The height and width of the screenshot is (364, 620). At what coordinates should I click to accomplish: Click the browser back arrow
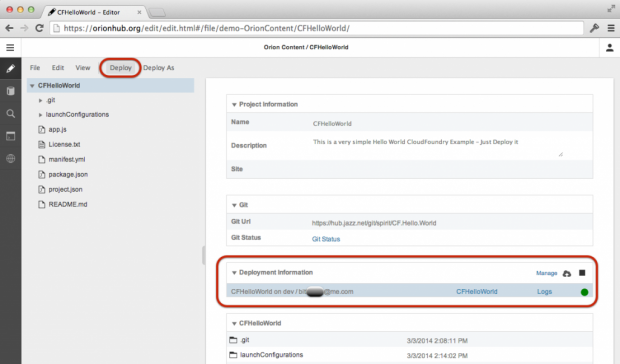point(9,28)
